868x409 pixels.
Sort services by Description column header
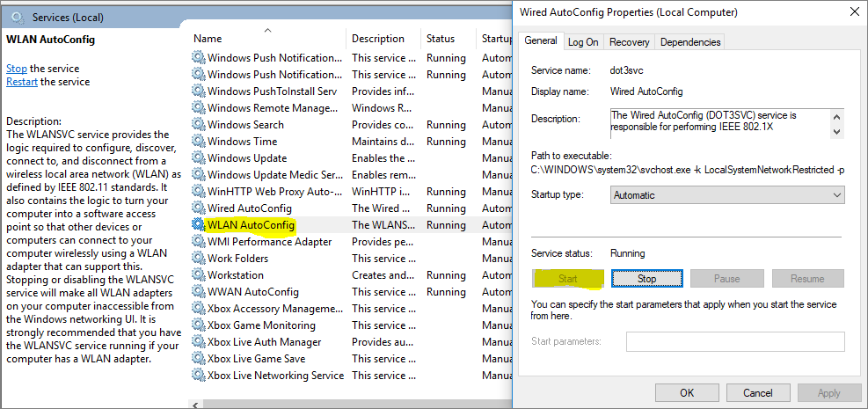378,39
